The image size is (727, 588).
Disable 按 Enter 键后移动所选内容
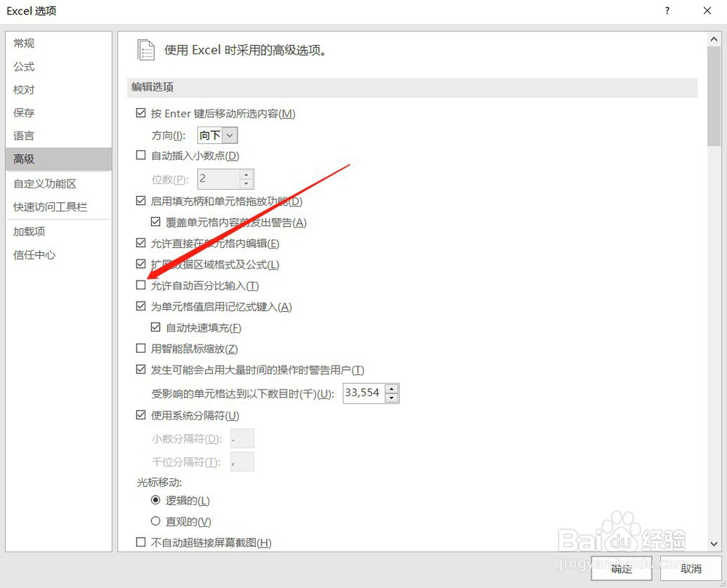pos(140,113)
